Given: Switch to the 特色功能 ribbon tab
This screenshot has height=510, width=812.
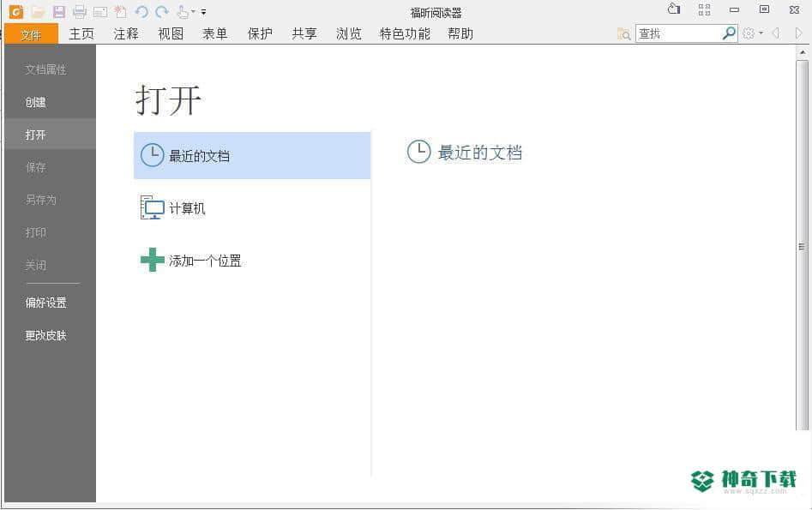Looking at the screenshot, I should tap(405, 33).
